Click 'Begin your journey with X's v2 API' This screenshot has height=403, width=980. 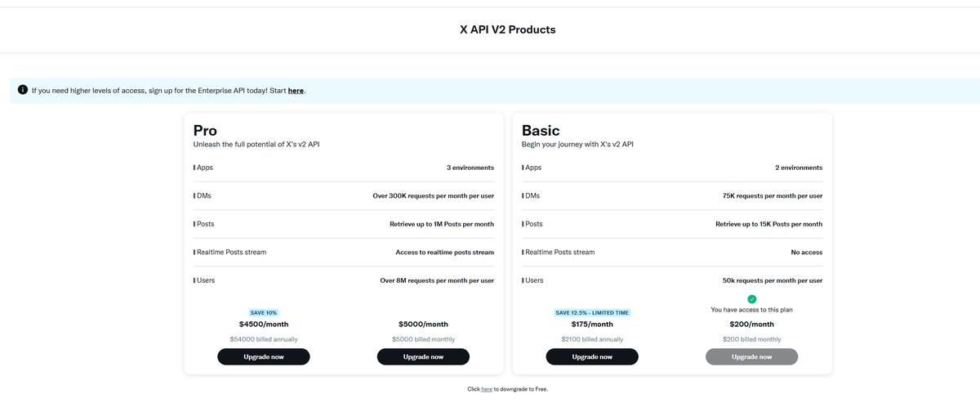(x=577, y=145)
